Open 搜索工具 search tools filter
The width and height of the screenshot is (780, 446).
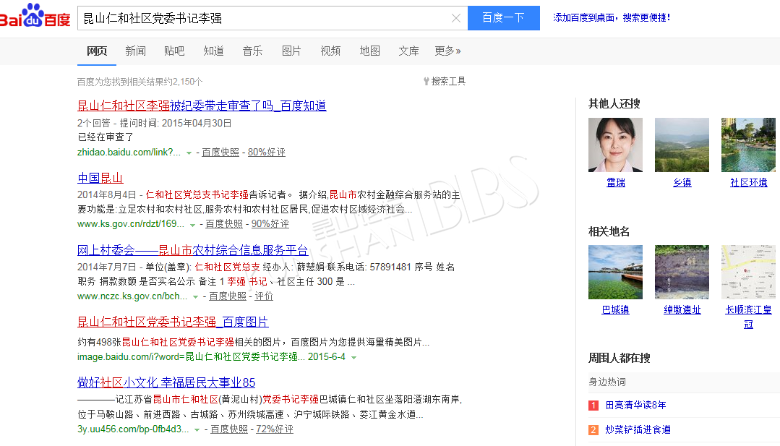click(x=444, y=81)
